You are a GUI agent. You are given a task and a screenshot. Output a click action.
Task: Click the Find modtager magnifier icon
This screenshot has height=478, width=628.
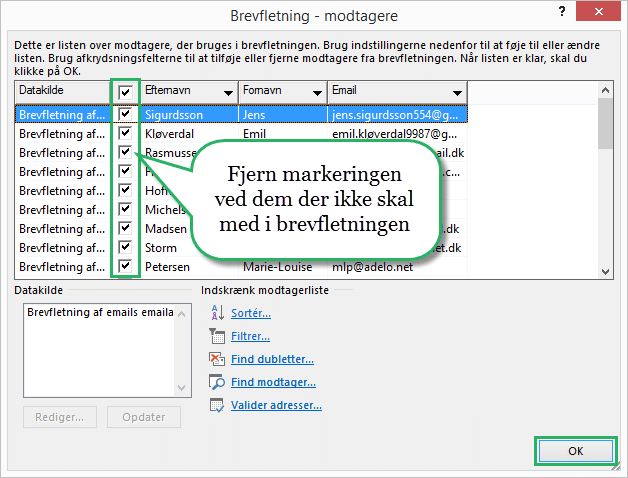tap(217, 382)
